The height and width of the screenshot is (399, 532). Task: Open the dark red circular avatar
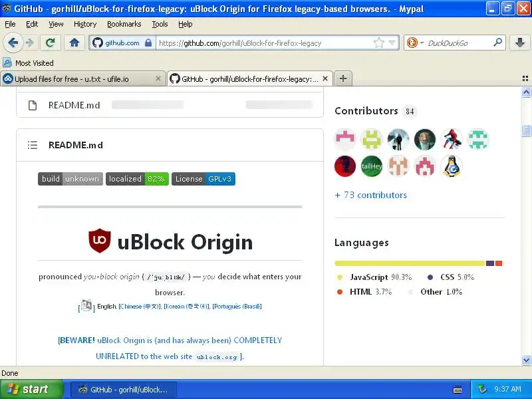[345, 166]
